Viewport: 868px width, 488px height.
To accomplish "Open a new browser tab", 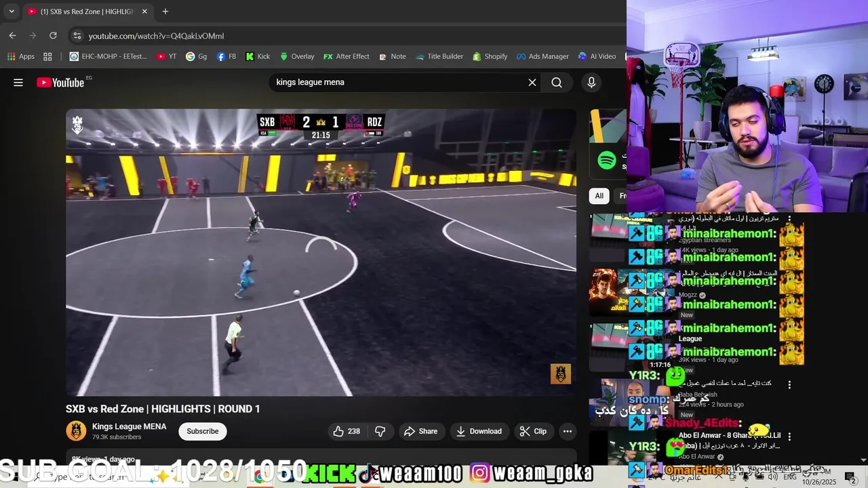I will (165, 12).
